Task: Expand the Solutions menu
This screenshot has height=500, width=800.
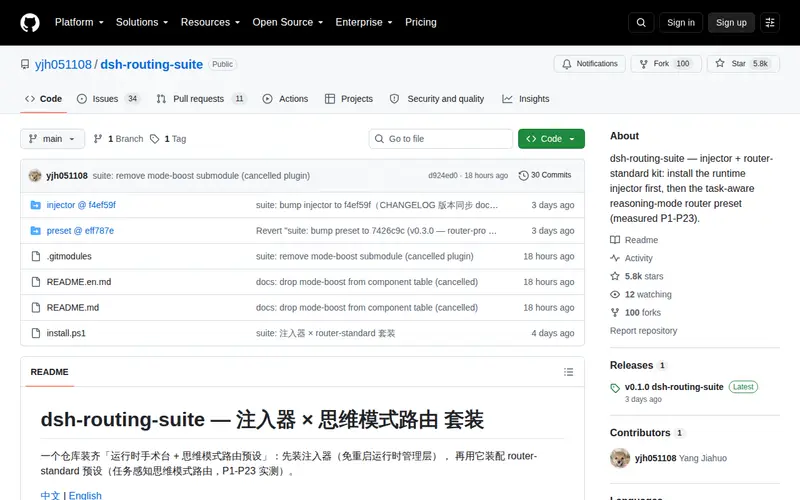Action: pyautogui.click(x=142, y=22)
